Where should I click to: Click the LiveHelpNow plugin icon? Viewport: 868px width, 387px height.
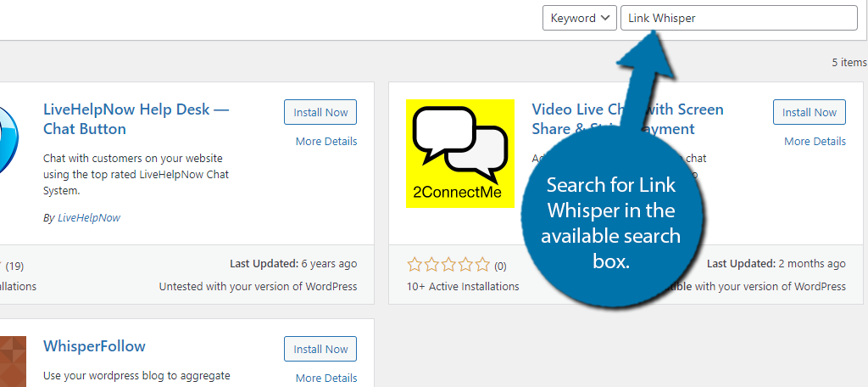(9, 138)
